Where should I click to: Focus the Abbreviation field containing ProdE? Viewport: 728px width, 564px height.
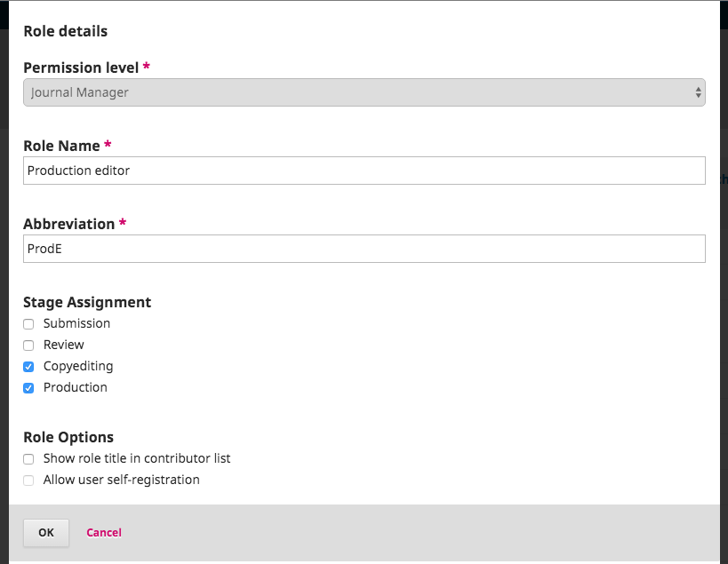click(364, 249)
